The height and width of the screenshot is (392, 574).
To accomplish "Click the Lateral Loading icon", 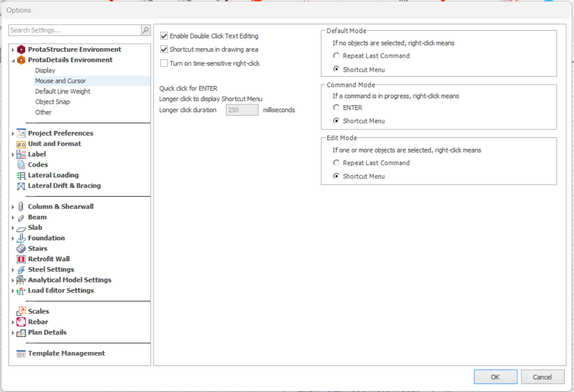I will (x=21, y=176).
